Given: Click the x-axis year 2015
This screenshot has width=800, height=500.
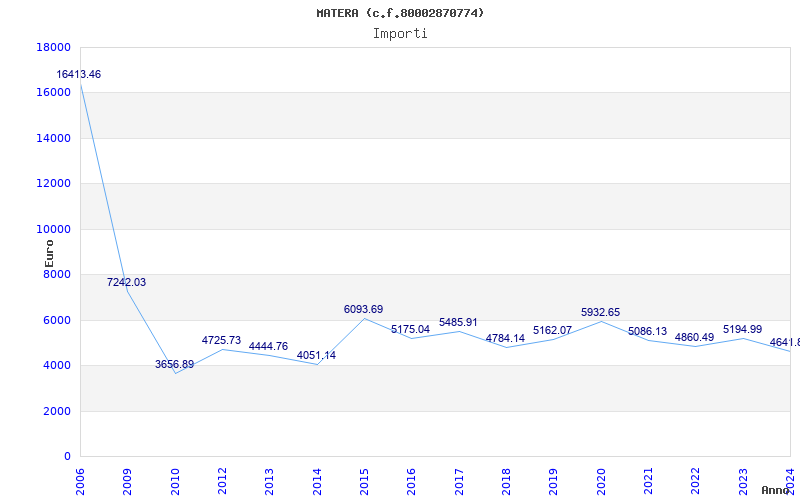Looking at the screenshot, I should coord(364,482).
